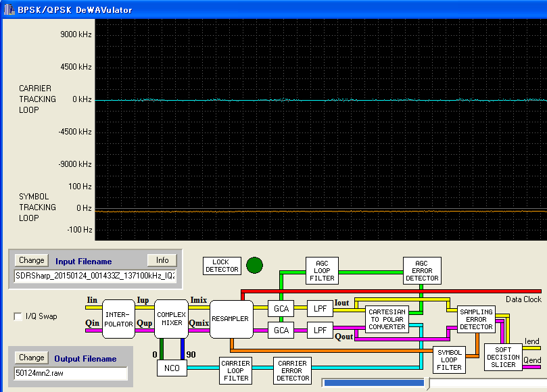547x392 pixels.
Task: Click the -4500 kHz axis label
Action: click(x=75, y=132)
